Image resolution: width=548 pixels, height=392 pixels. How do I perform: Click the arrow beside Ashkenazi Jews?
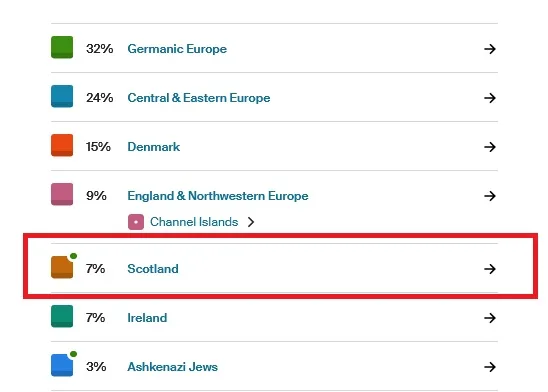490,367
